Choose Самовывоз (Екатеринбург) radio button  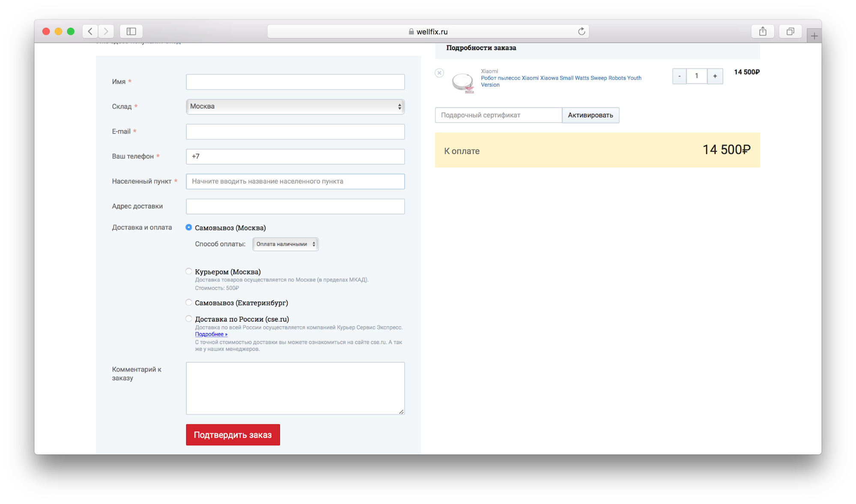tap(189, 302)
